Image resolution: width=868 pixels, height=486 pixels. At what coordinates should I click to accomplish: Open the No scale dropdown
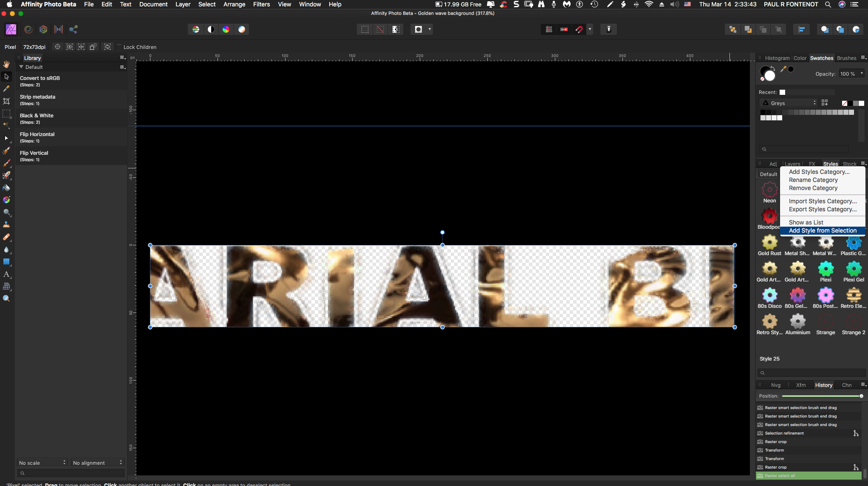click(42, 463)
